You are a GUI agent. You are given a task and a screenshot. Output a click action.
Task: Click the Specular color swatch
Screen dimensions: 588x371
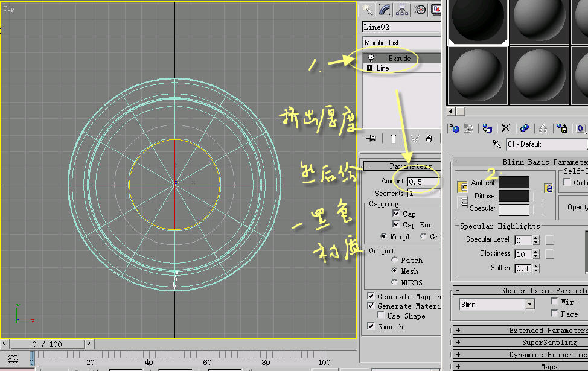(514, 209)
